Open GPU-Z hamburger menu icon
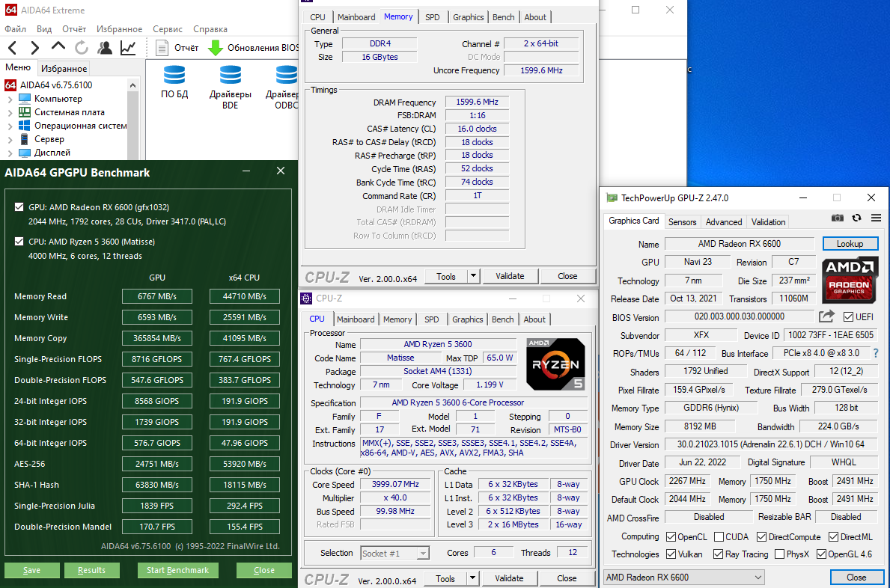 (877, 218)
